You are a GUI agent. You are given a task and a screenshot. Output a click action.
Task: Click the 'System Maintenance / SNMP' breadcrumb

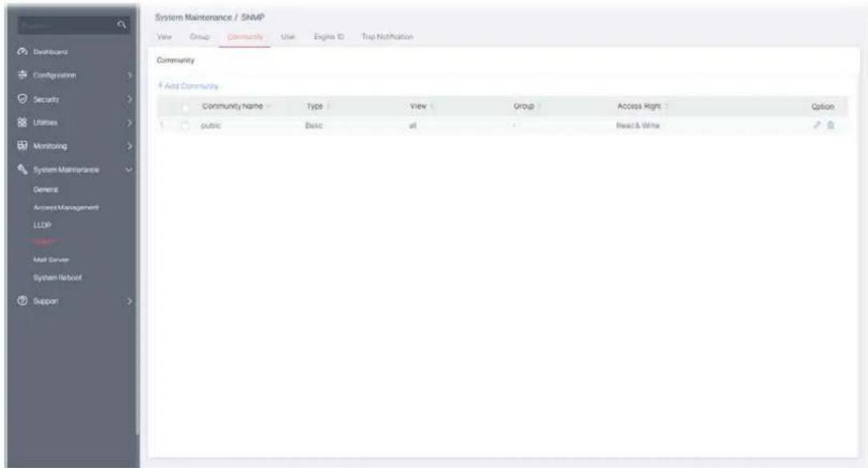(x=210, y=17)
